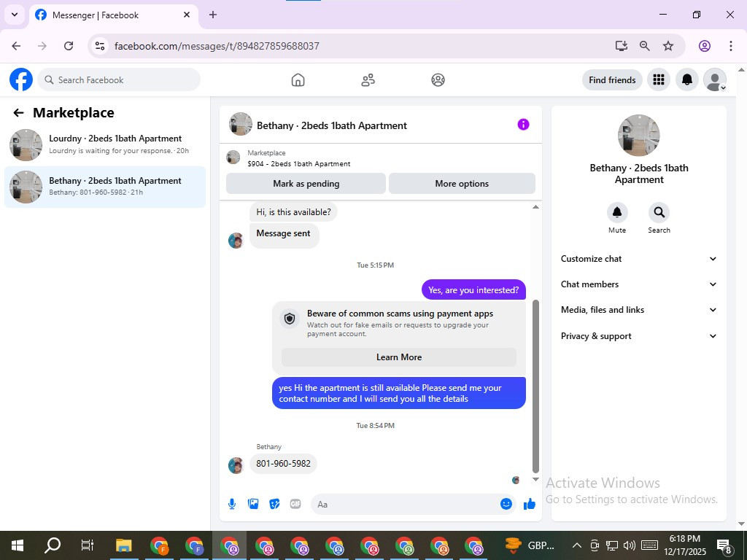Open the notifications bell in header
747x560 pixels.
pyautogui.click(x=686, y=79)
